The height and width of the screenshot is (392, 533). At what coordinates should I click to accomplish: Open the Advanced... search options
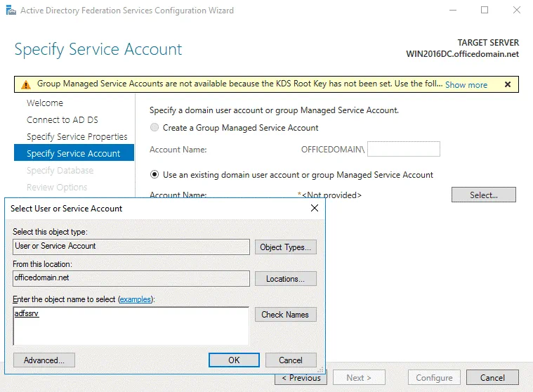pyautogui.click(x=44, y=360)
